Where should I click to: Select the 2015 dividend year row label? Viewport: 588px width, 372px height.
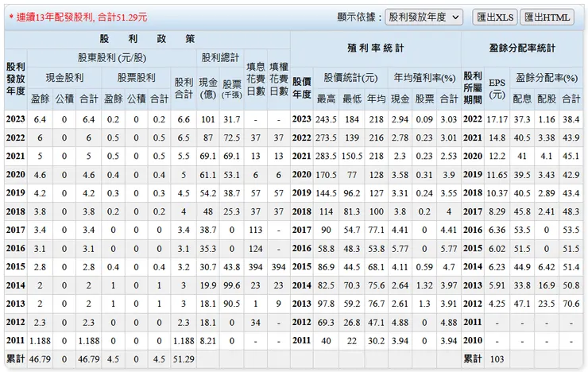click(x=15, y=266)
